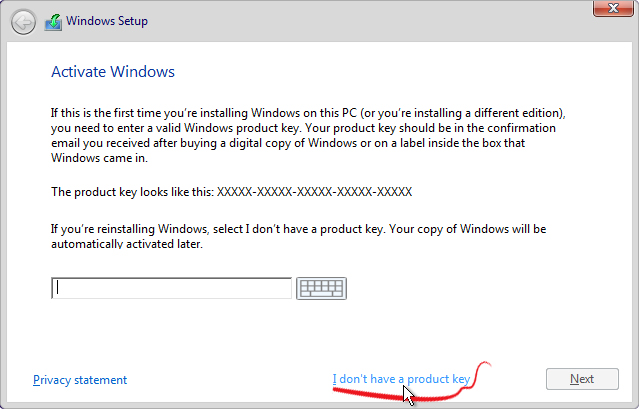Viewport: 639px width, 409px height.
Task: Click the Windows Setup title bar icon
Action: coord(54,22)
